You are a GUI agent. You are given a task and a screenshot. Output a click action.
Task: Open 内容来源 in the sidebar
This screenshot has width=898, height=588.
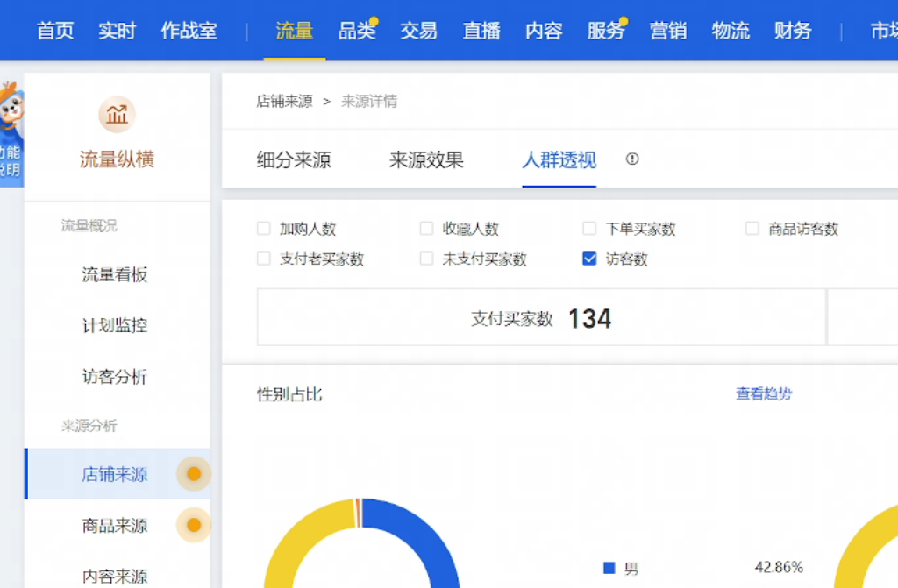pos(115,576)
